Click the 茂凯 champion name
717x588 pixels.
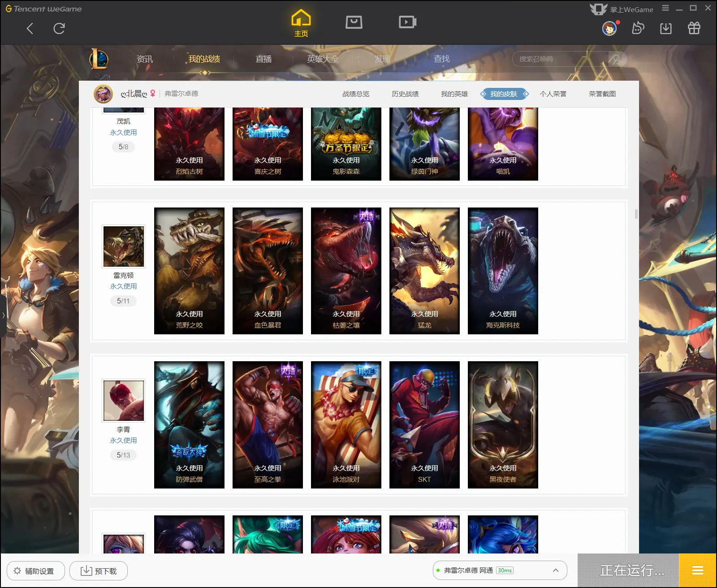[x=123, y=121]
